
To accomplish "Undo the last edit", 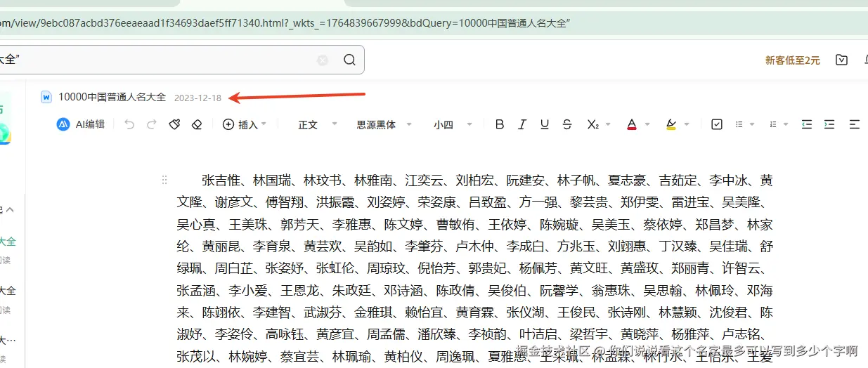I will pos(129,124).
